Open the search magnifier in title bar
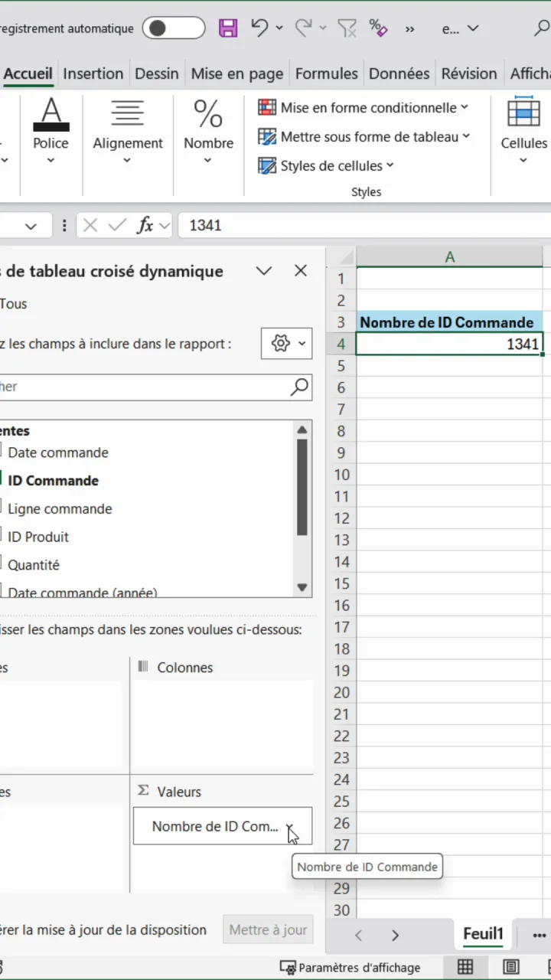 pos(541,28)
